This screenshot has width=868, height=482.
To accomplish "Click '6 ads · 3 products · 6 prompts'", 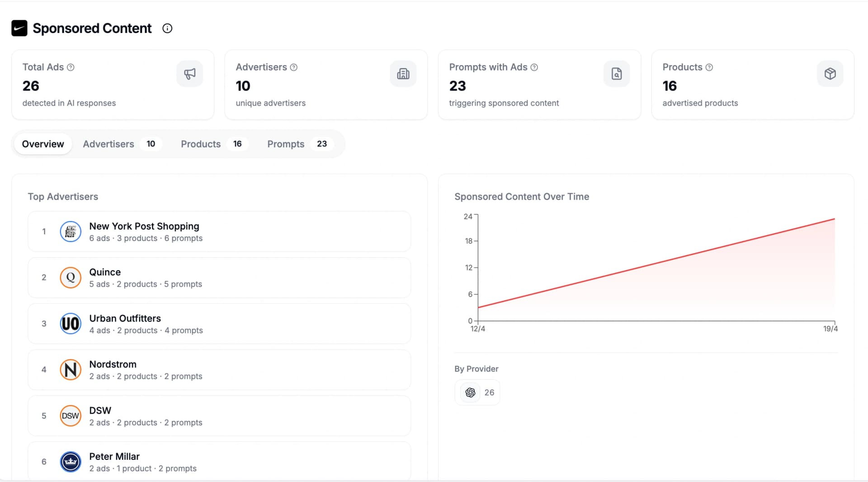I will coord(146,238).
